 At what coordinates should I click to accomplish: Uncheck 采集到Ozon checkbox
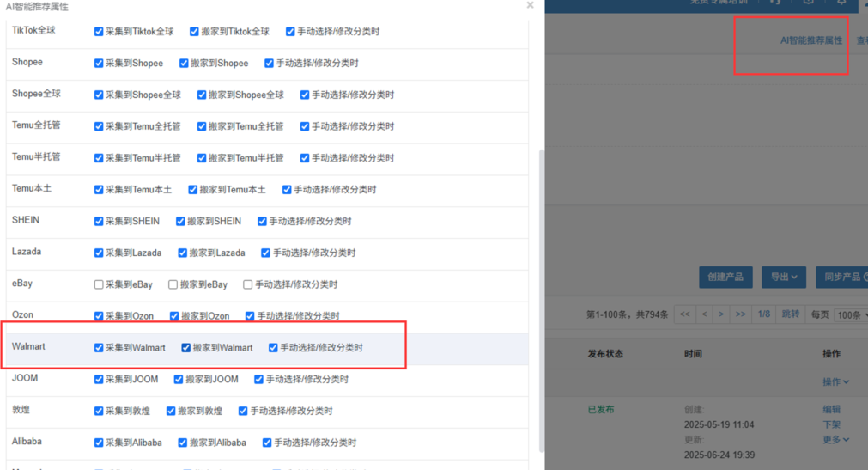point(99,316)
